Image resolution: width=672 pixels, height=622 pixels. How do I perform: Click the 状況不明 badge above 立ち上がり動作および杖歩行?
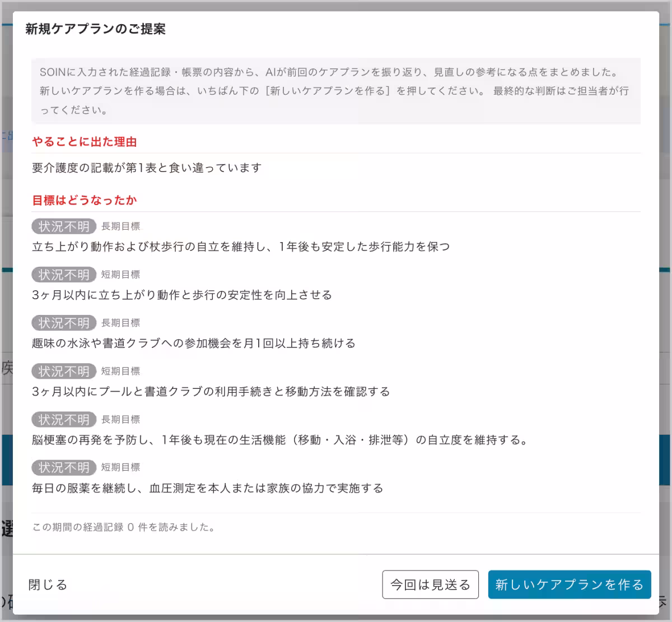[x=64, y=226]
